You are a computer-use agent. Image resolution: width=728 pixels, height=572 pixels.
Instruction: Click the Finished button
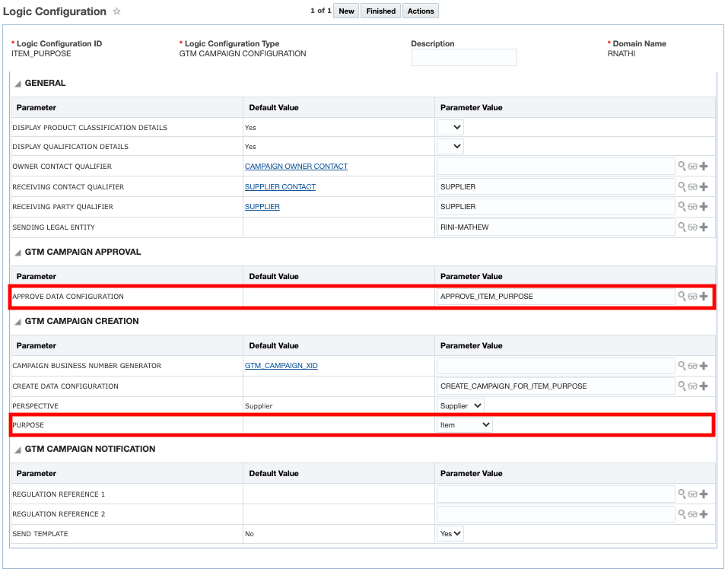click(x=380, y=11)
